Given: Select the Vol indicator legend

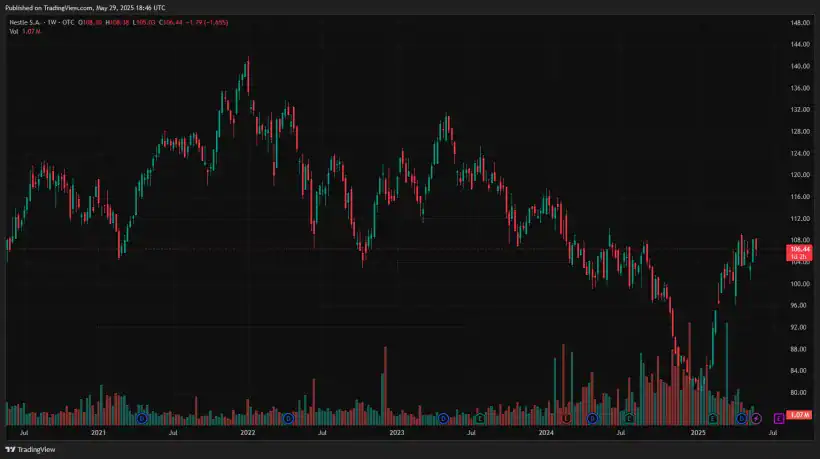Looking at the screenshot, I should [x=14, y=32].
